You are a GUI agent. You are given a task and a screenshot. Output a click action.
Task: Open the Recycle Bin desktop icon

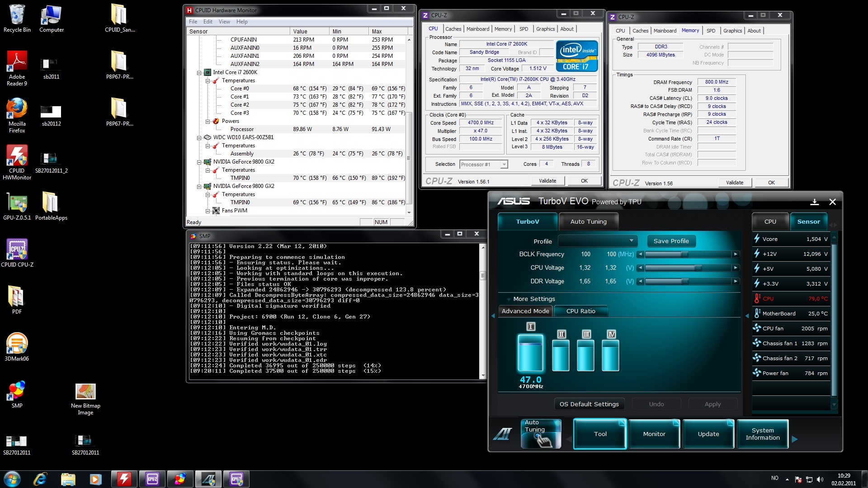(17, 18)
